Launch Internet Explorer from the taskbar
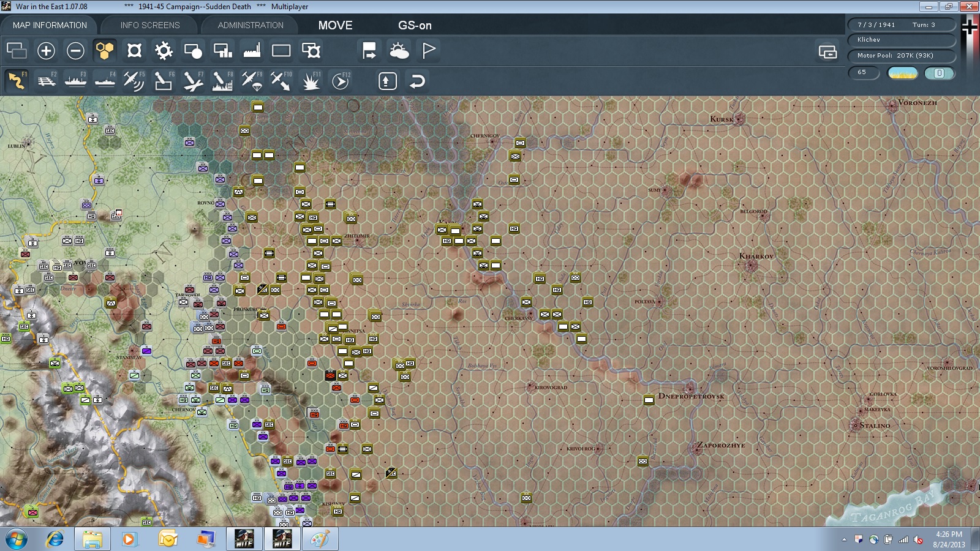This screenshot has width=980, height=551. pos(55,539)
